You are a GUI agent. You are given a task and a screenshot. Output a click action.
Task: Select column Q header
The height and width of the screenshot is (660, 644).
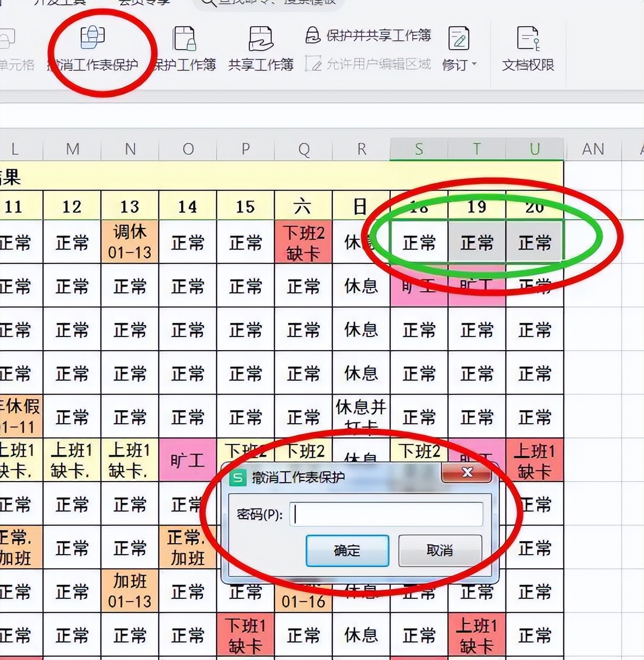point(303,149)
